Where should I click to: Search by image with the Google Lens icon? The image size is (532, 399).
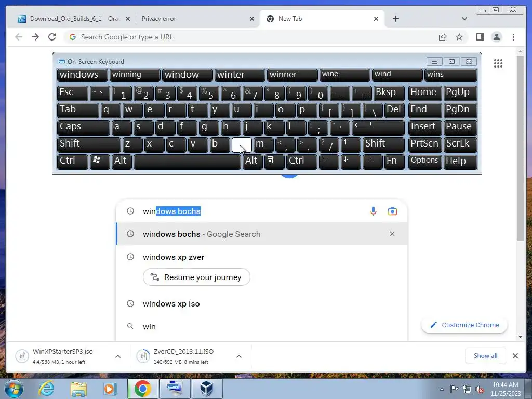[392, 211]
